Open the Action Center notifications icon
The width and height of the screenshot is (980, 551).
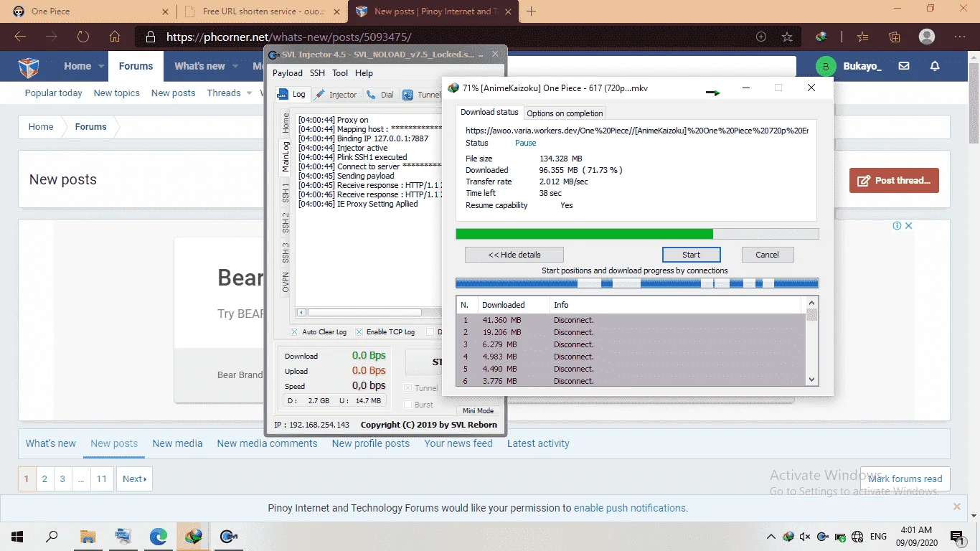coord(956,536)
